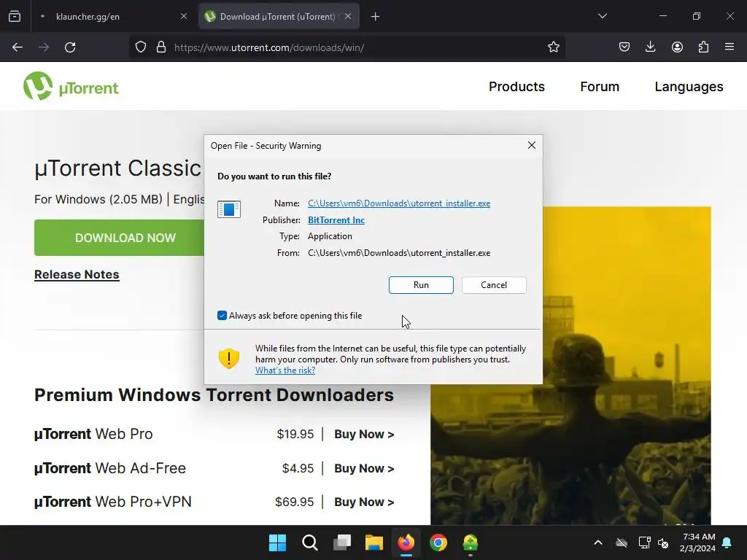Screen dimensions: 747x560
Task: Click the utorrent_installer.exe Name path link
Action: tap(399, 203)
